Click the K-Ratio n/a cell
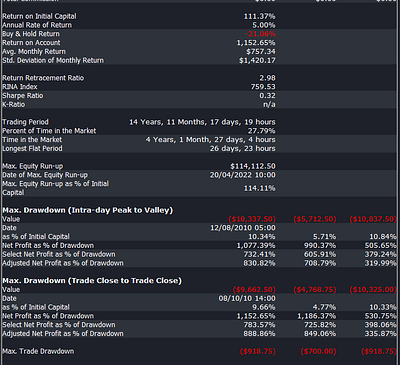This screenshot has height=365, width=400. pyautogui.click(x=269, y=104)
